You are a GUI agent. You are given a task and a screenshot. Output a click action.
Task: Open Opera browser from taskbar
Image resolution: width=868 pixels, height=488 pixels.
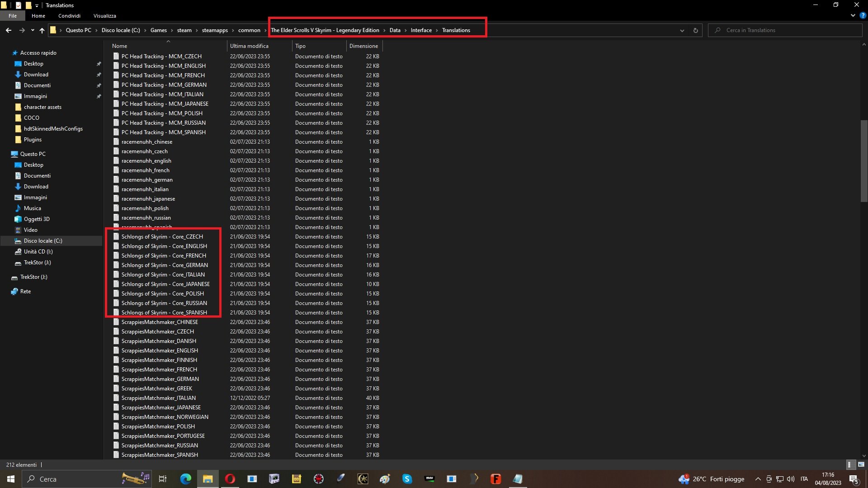pyautogui.click(x=230, y=479)
